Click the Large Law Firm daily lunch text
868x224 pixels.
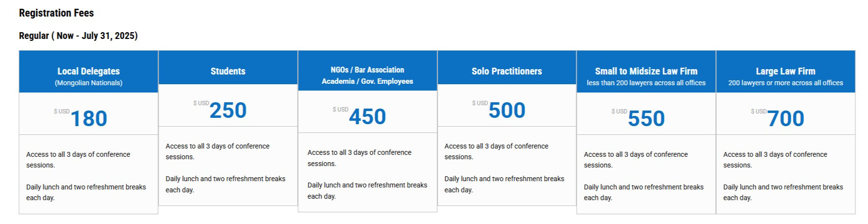pos(783,192)
